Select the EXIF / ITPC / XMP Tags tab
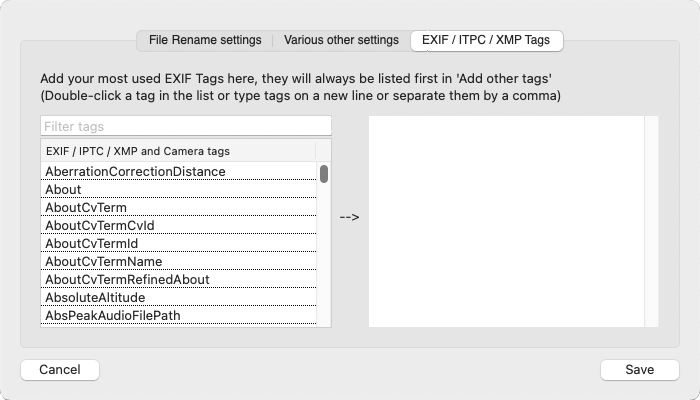This screenshot has height=400, width=700. coord(486,40)
